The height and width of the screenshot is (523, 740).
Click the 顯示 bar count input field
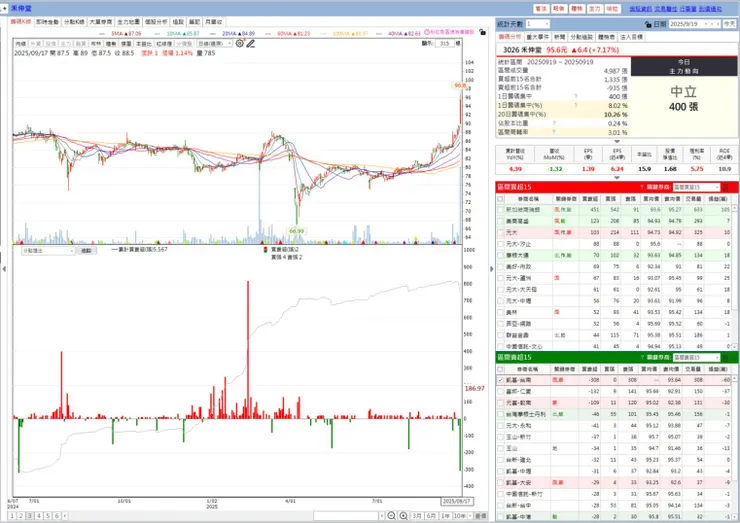(x=444, y=43)
